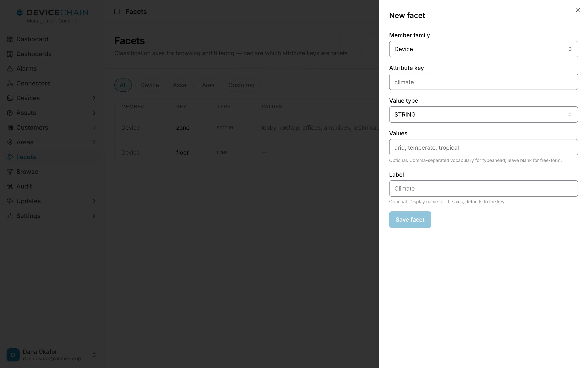Click the Devices chip icon
588x368 pixels.
click(10, 98)
